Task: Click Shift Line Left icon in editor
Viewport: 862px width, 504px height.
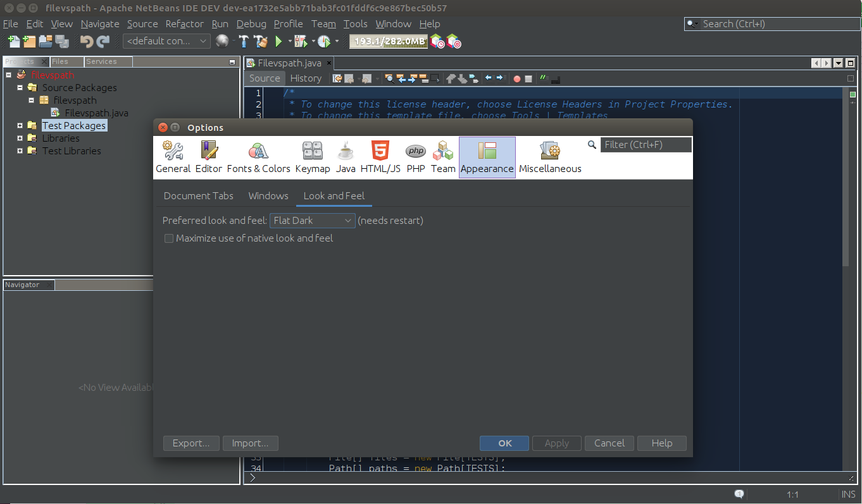Action: point(489,78)
